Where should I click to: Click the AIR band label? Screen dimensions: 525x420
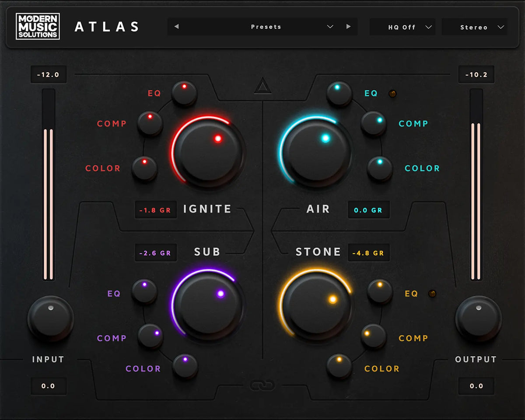[318, 209]
